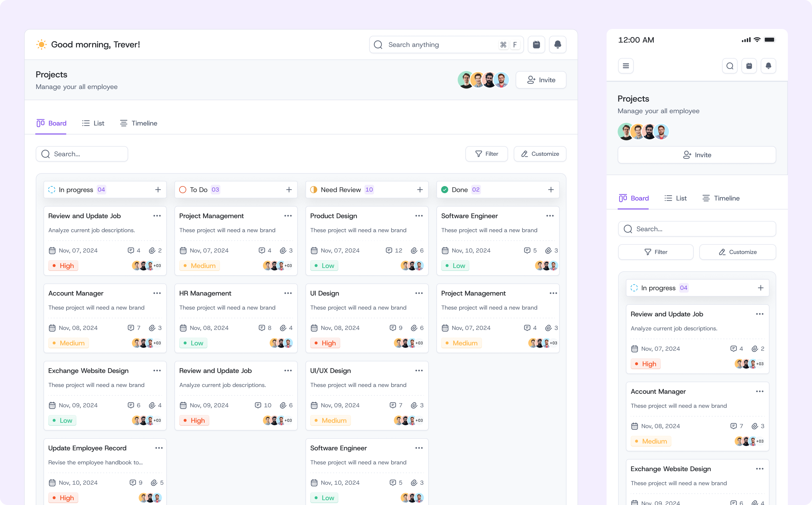The height and width of the screenshot is (505, 812).
Task: Open the mobile notifications bell
Action: click(x=768, y=66)
